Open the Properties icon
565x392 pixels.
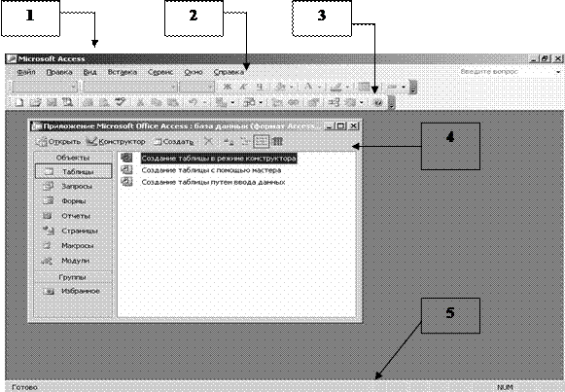tap(313, 103)
